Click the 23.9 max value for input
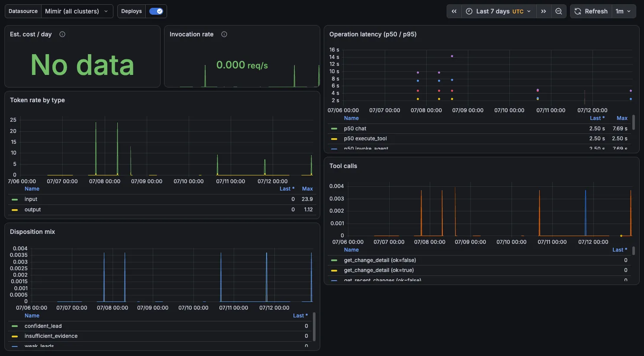 click(307, 199)
